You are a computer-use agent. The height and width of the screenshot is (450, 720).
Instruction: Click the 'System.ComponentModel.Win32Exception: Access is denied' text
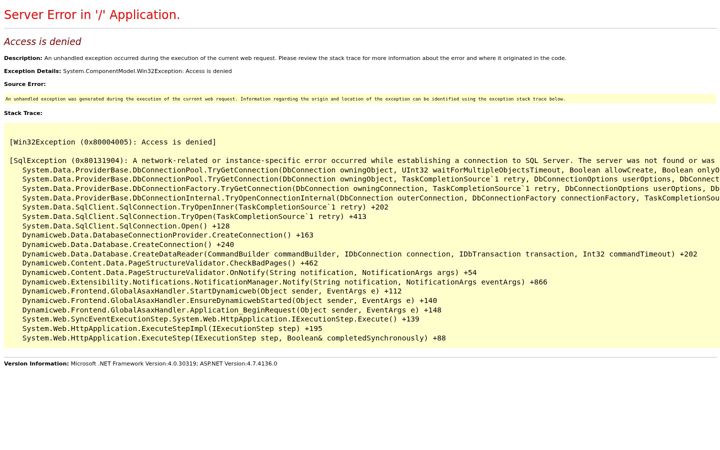click(x=147, y=71)
